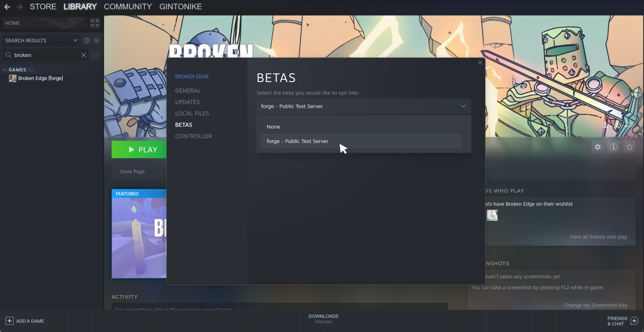Close the Betas properties dialog
Viewport: 644px width, 332px height.
(480, 62)
